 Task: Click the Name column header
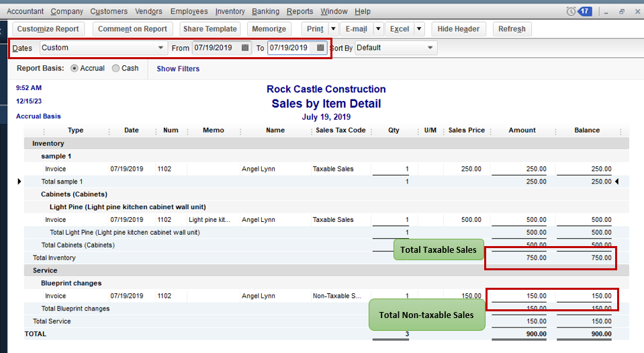[275, 130]
